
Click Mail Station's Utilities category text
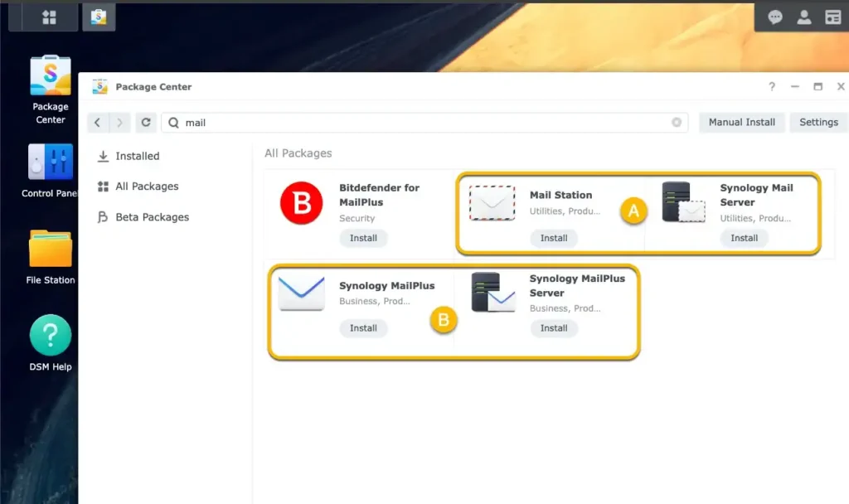pos(565,211)
